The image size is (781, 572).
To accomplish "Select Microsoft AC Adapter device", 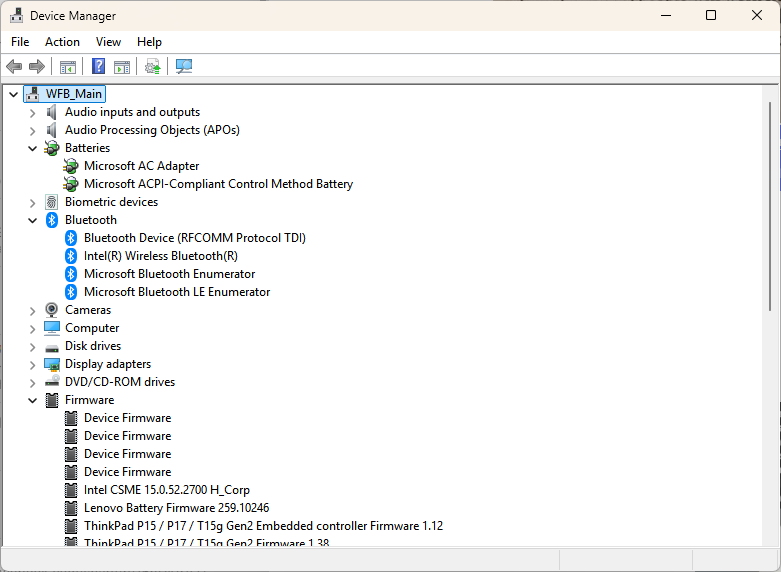I will [141, 166].
